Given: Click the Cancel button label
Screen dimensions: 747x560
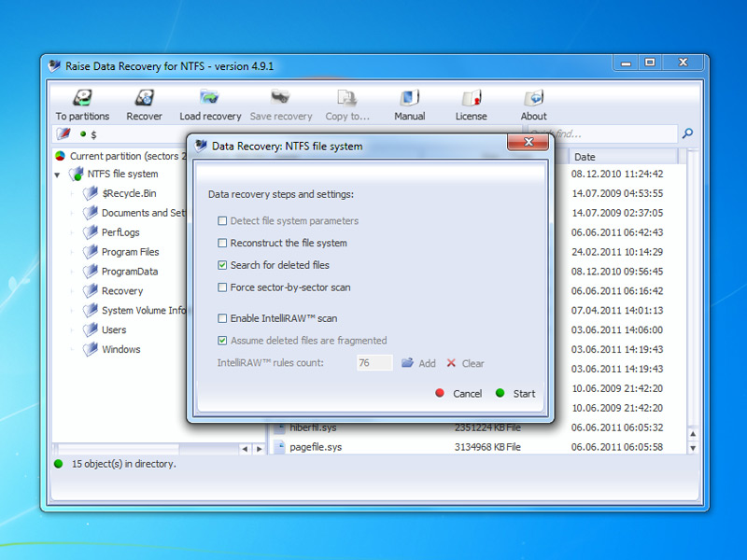Looking at the screenshot, I should point(468,394).
